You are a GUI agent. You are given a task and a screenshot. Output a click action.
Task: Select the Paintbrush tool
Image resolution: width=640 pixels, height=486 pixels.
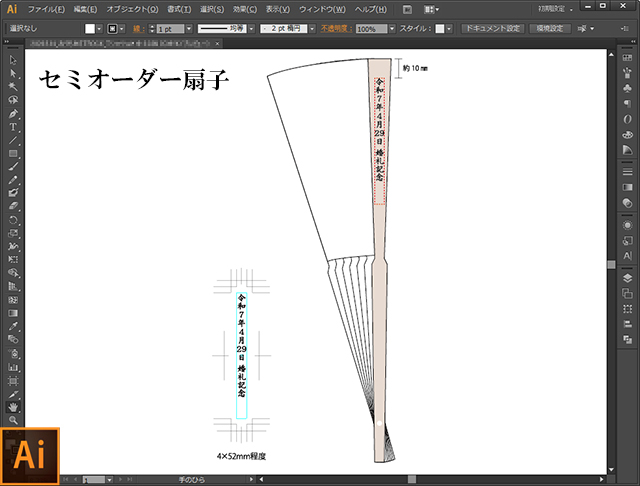click(13, 166)
